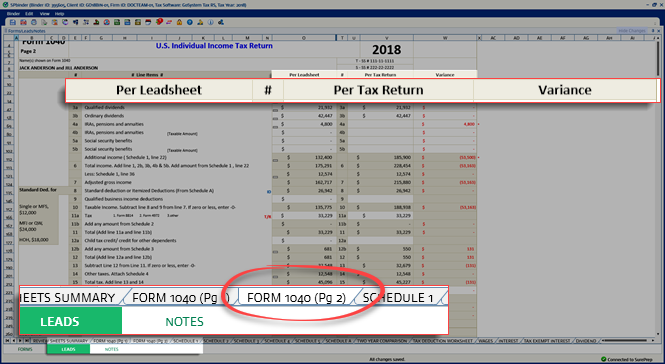Click the white circle info icon
This screenshot has width=665, height=364.
(x=210, y=22)
